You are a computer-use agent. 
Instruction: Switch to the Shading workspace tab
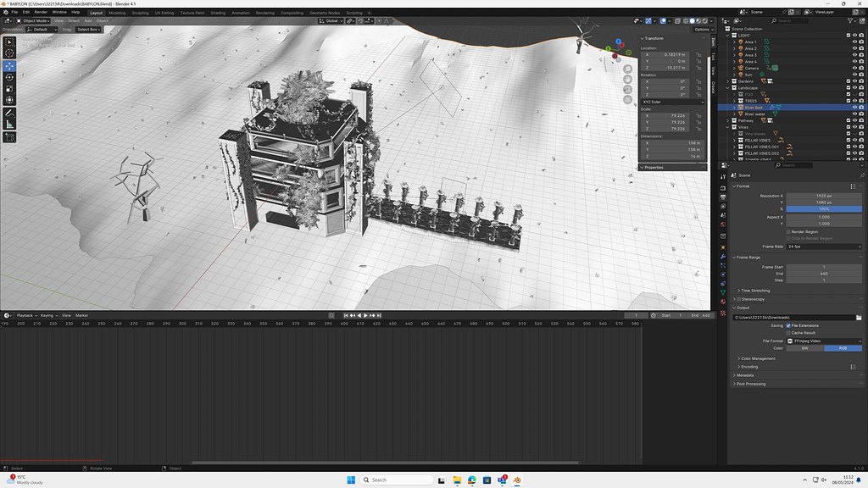tap(218, 13)
